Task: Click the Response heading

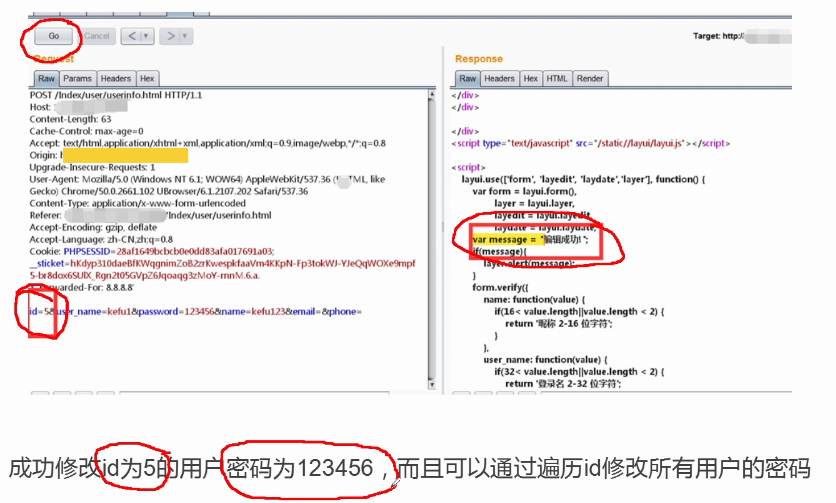Action: pos(479,59)
